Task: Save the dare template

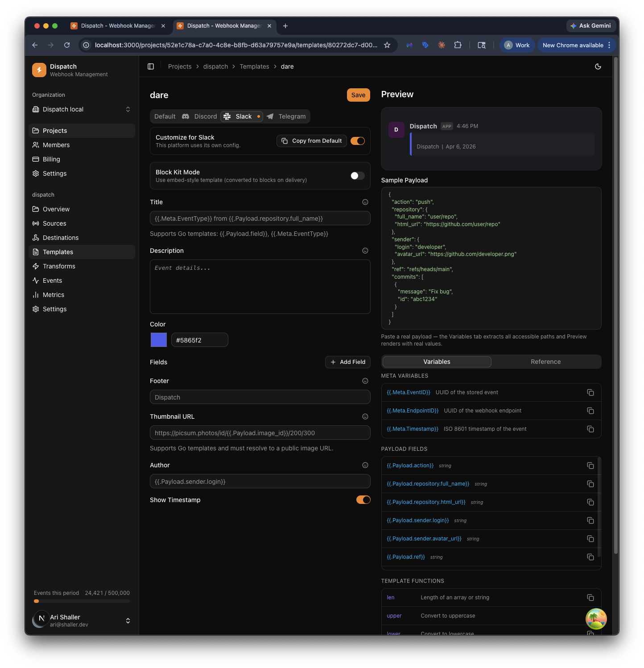Action: [x=359, y=95]
